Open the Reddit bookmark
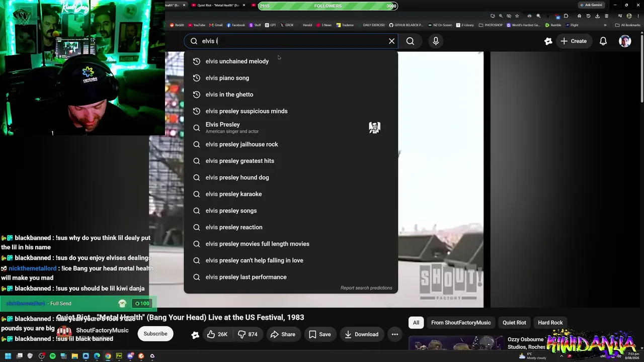 [x=177, y=25]
